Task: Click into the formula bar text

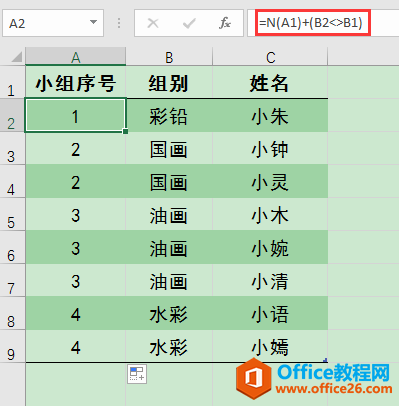Action: (311, 23)
